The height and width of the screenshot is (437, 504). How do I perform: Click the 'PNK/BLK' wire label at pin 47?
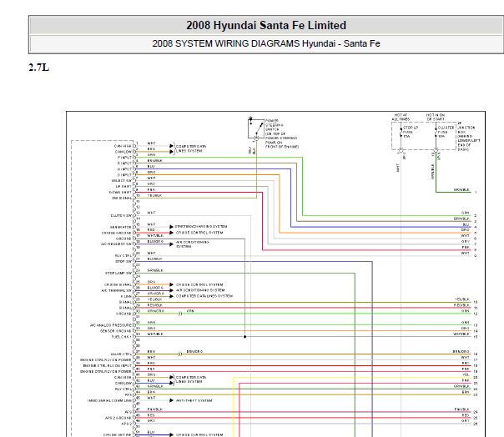[154, 409]
